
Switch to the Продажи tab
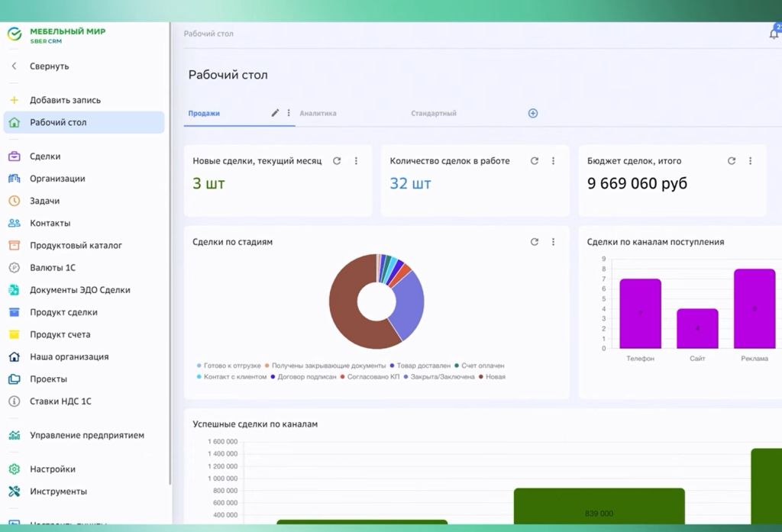(x=204, y=113)
